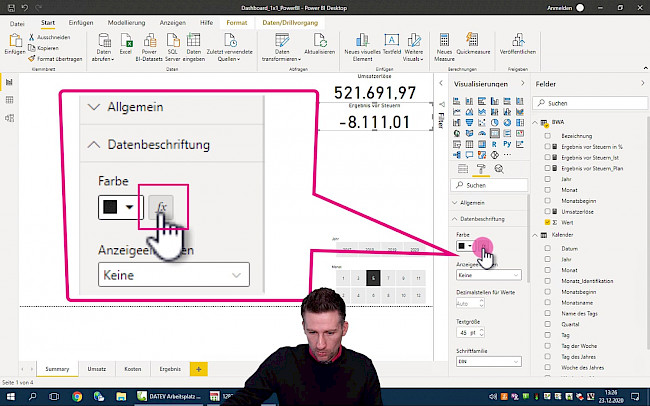Connect via SQL Server icon
Image resolution: width=650 pixels, height=406 pixels.
point(172,41)
